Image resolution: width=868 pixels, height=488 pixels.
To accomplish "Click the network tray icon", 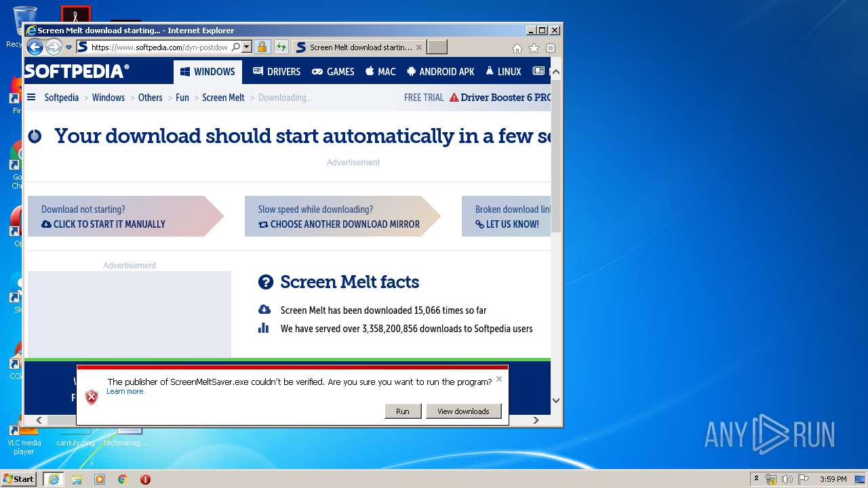I will pos(771,479).
